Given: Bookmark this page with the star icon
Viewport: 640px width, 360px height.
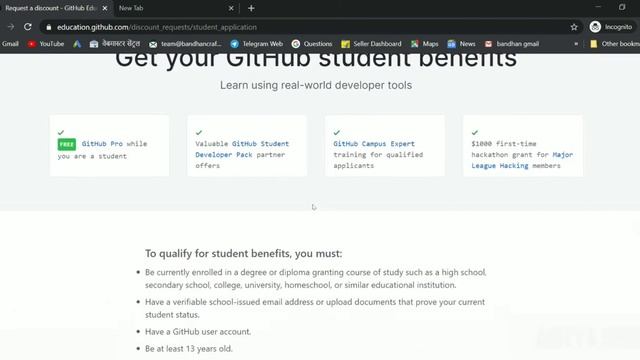Looking at the screenshot, I should pyautogui.click(x=574, y=27).
